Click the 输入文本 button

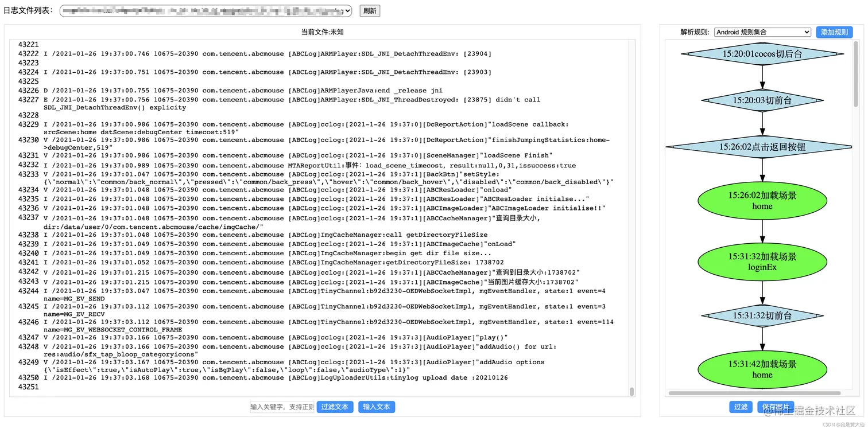pos(377,407)
